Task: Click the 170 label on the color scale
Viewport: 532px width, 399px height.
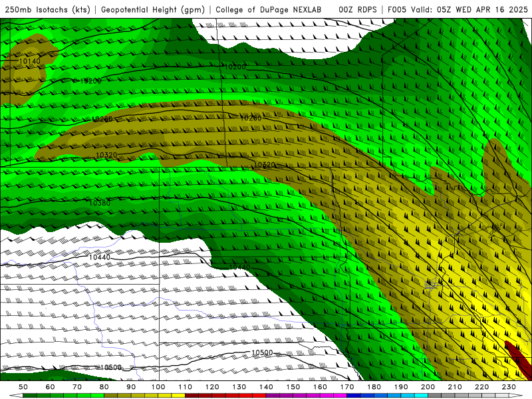Action: pyautogui.click(x=347, y=387)
